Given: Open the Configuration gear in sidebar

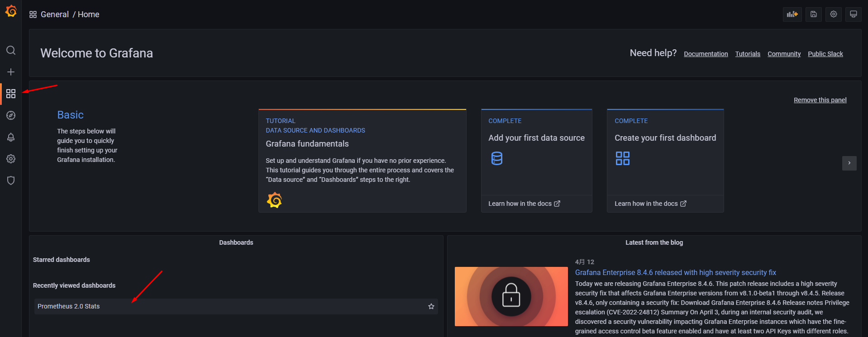Looking at the screenshot, I should [x=11, y=159].
